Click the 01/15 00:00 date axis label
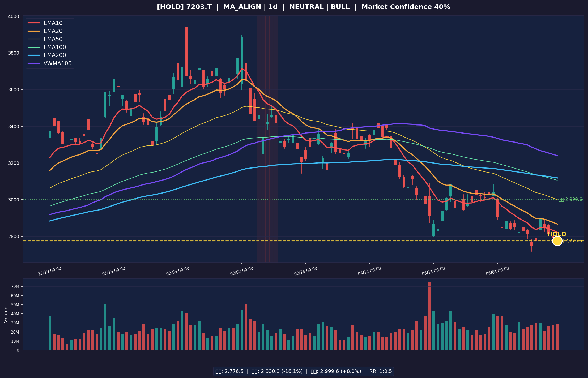 point(114,271)
